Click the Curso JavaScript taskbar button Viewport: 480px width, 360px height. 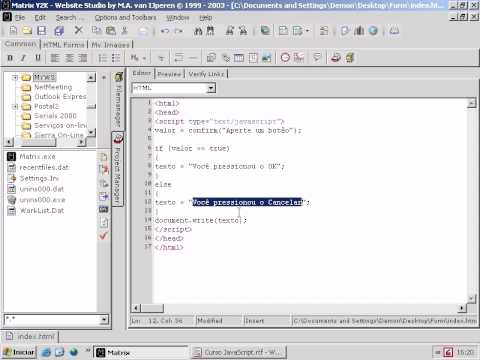(x=239, y=352)
